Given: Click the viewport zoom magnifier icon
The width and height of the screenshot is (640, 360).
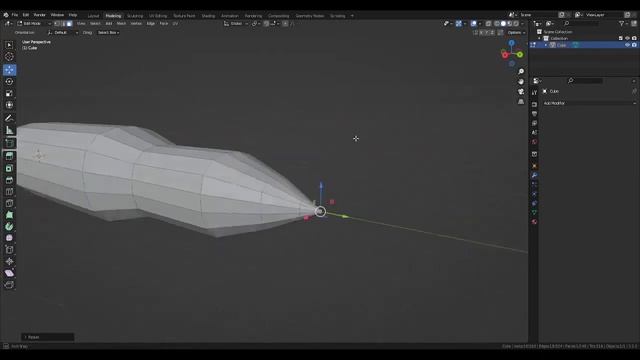Looking at the screenshot, I should [521, 72].
